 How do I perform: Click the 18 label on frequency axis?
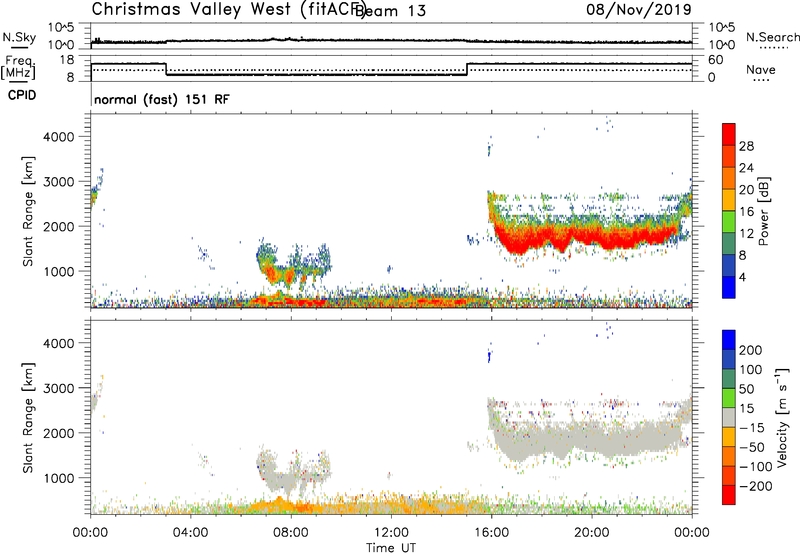[x=67, y=60]
